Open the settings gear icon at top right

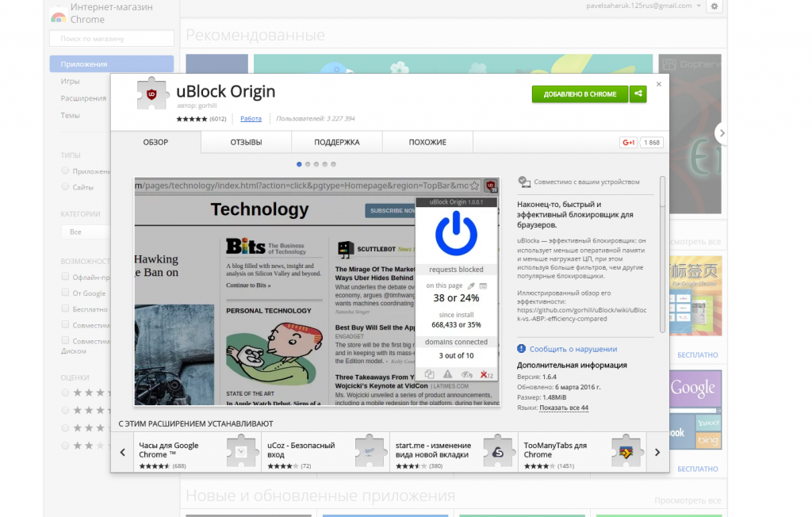714,6
